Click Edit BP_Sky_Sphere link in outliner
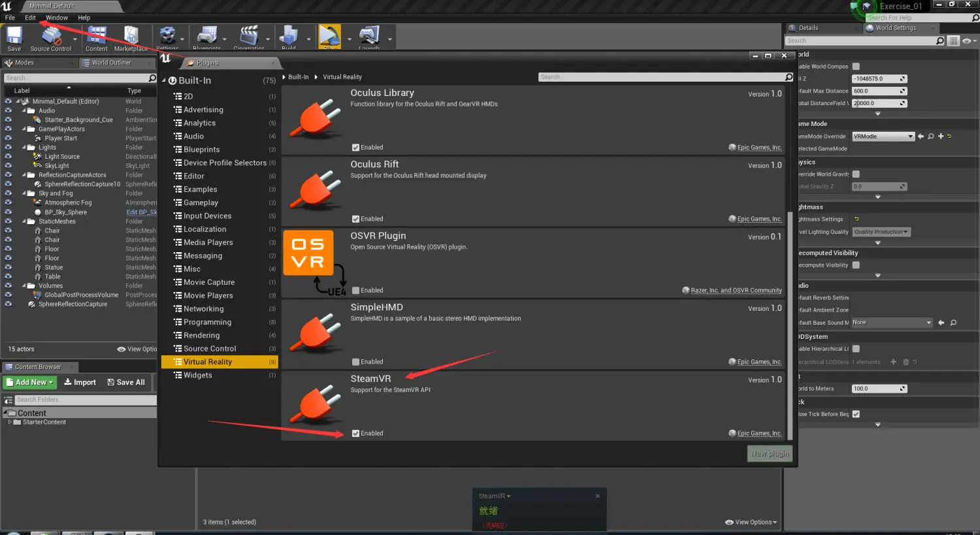 tap(142, 212)
